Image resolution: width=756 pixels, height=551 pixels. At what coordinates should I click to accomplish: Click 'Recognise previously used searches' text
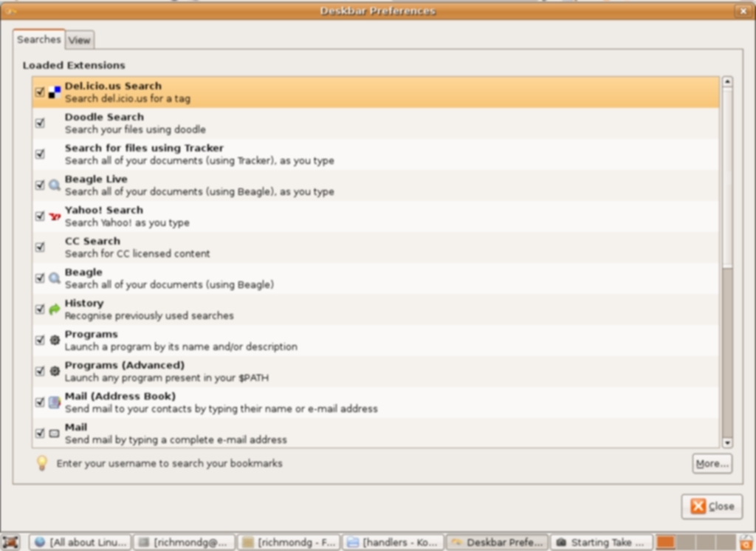pyautogui.click(x=149, y=315)
